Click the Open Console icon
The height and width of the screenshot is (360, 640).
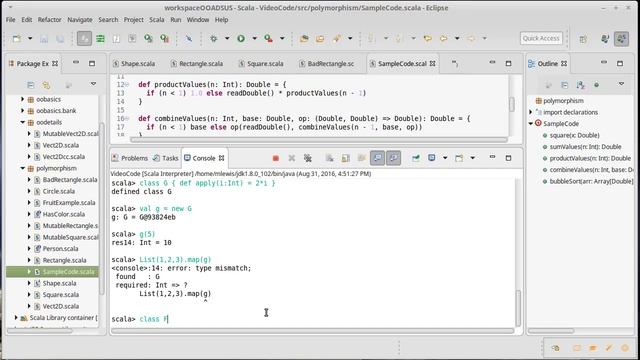coord(459,158)
